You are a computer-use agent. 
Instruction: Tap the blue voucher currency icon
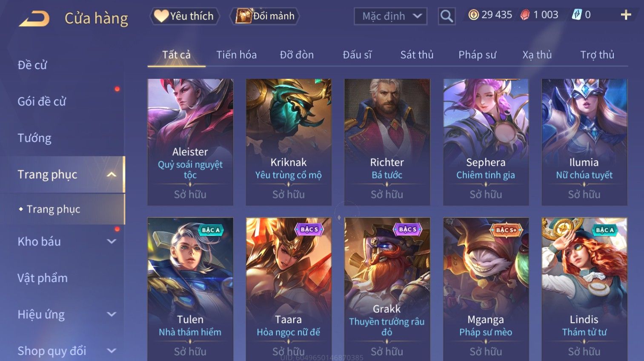[576, 15]
